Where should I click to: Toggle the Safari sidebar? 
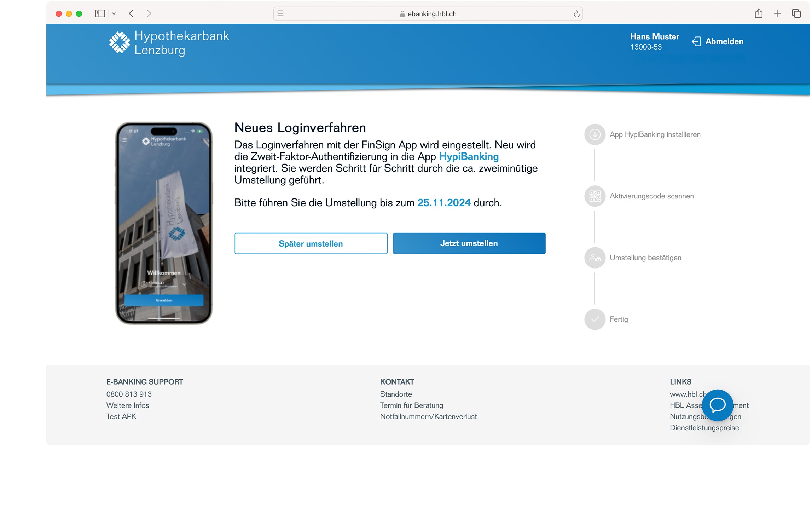click(x=100, y=14)
